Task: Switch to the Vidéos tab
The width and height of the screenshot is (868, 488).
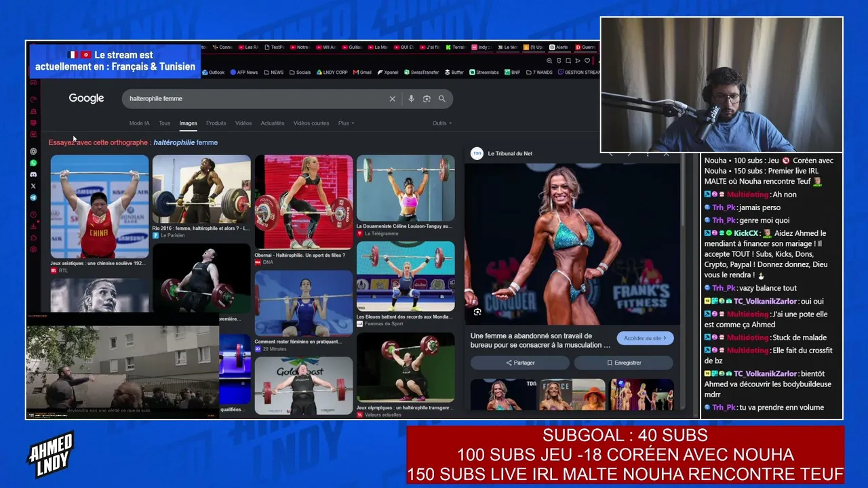Action: 243,123
